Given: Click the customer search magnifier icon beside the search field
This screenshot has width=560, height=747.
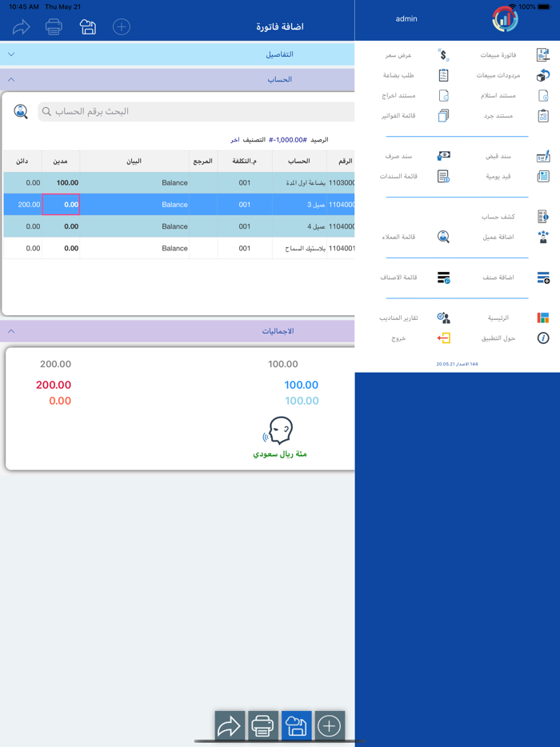Looking at the screenshot, I should 21,111.
